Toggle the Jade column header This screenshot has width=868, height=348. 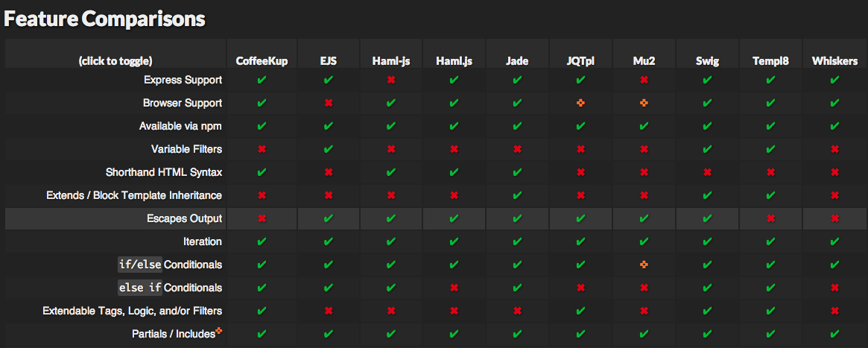coord(516,61)
